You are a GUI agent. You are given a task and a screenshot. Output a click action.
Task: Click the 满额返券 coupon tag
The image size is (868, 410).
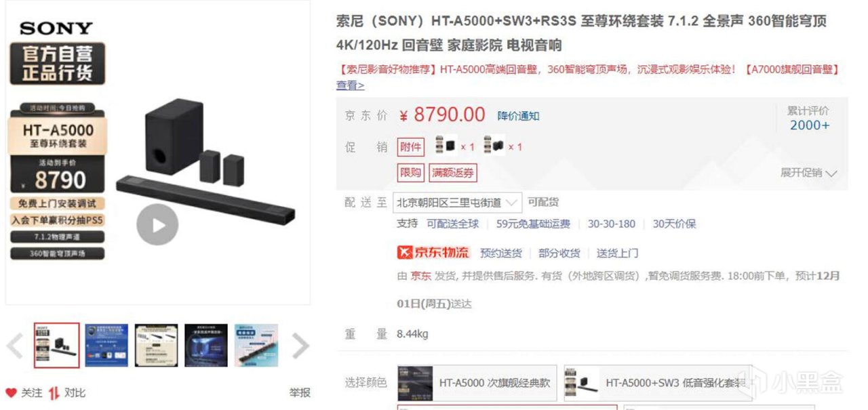point(454,173)
